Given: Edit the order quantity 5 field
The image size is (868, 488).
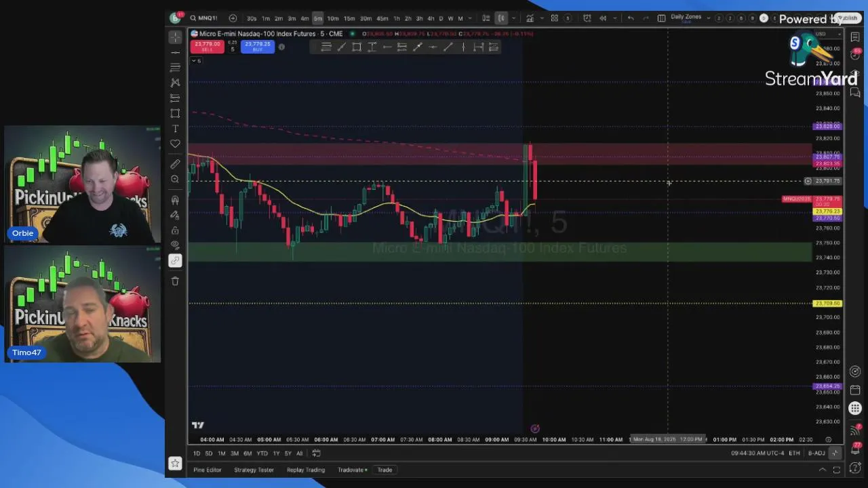Looking at the screenshot, I should (x=232, y=49).
